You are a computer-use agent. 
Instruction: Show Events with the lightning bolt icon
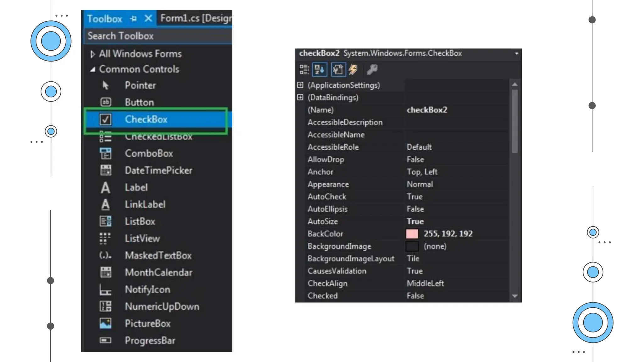click(x=353, y=69)
